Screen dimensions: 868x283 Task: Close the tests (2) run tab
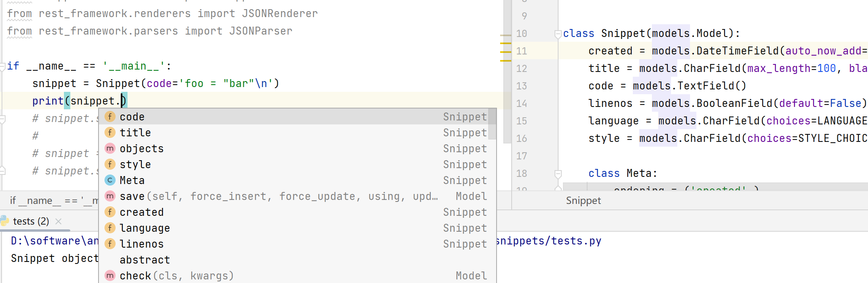58,221
